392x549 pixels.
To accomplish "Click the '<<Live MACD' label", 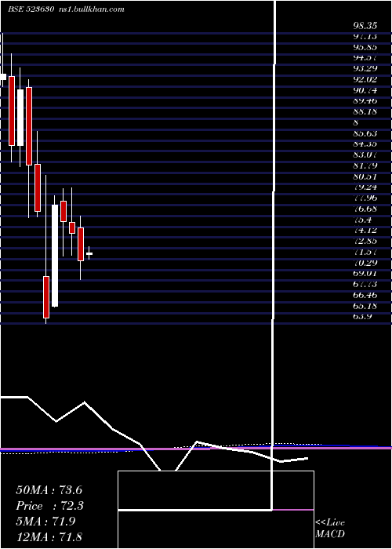I will tap(330, 529).
